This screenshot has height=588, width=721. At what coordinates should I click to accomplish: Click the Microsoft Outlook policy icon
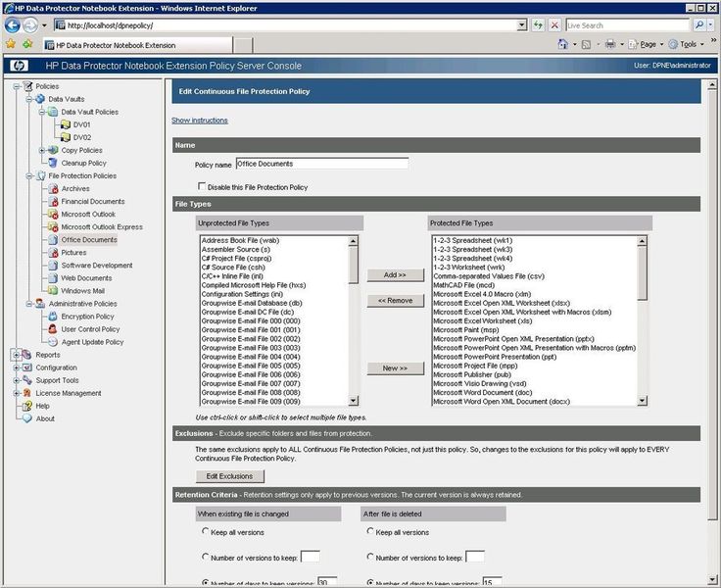tap(53, 214)
